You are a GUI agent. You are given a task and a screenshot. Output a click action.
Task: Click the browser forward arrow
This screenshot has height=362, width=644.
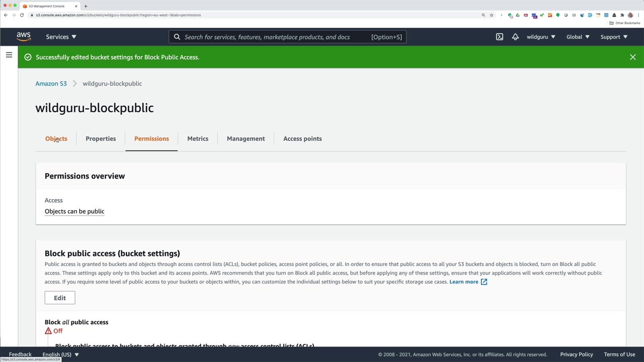pos(14,15)
